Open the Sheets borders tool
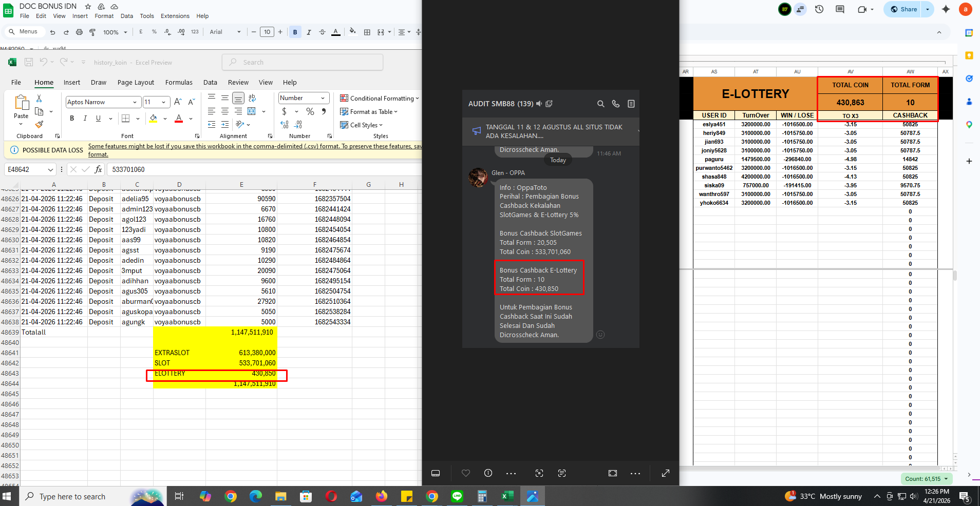This screenshot has width=980, height=506. (367, 32)
